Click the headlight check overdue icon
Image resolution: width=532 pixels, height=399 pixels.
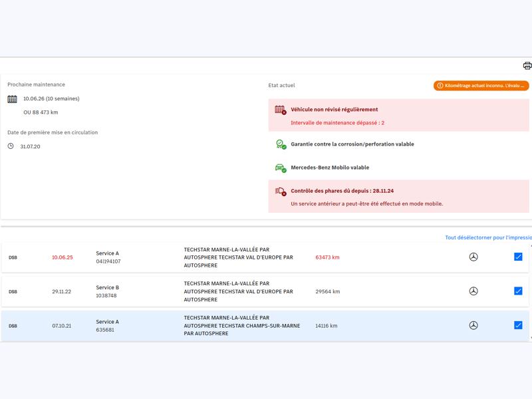point(280,192)
